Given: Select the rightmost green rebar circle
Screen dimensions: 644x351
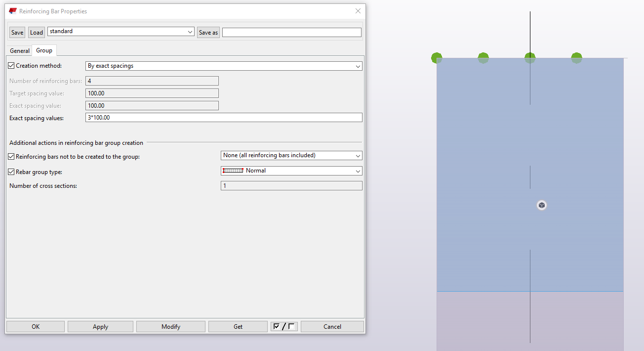Looking at the screenshot, I should (x=577, y=58).
